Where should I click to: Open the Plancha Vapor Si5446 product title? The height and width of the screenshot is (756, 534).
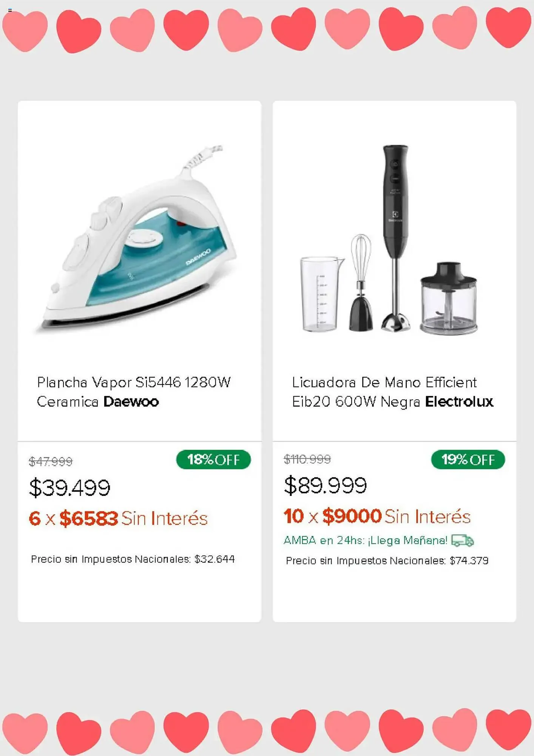134,392
